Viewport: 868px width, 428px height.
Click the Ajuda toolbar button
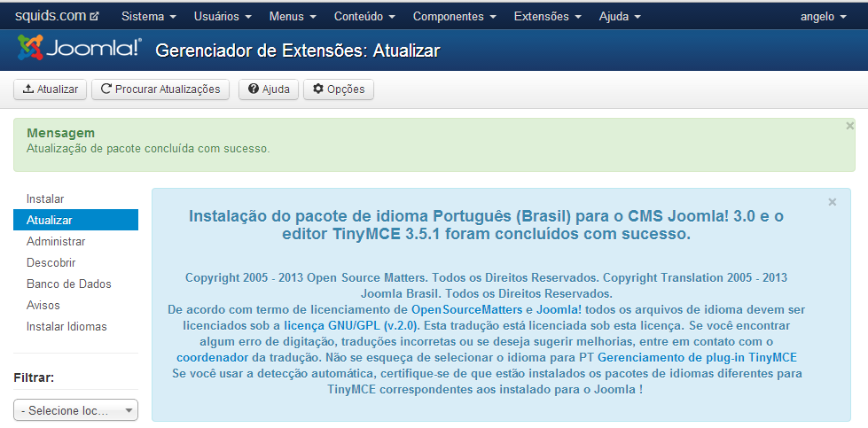click(x=269, y=89)
